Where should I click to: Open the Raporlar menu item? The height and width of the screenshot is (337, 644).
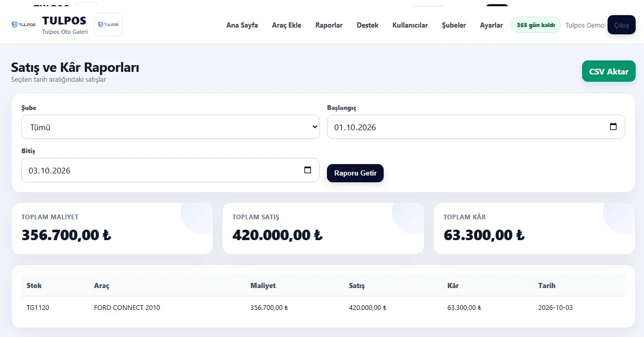tap(329, 25)
